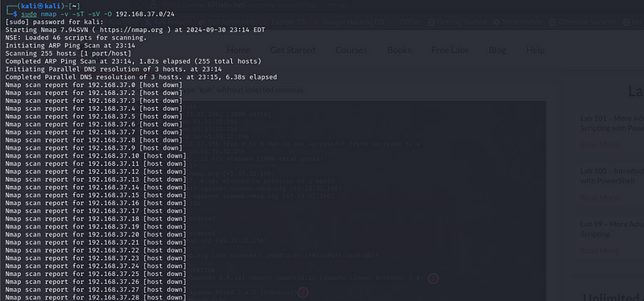Click the scan report line for 192.168.37.13
The height and width of the screenshot is (301, 644).
[x=96, y=179]
